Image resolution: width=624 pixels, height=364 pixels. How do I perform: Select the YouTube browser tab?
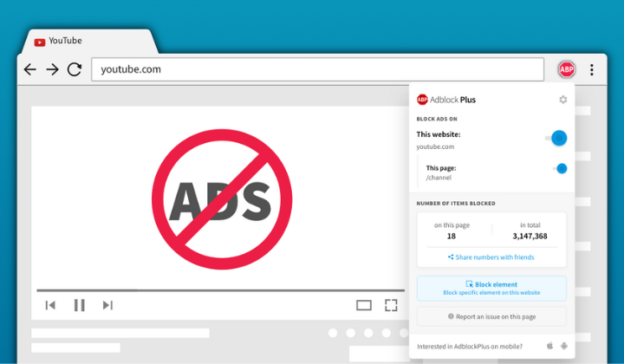(x=89, y=42)
